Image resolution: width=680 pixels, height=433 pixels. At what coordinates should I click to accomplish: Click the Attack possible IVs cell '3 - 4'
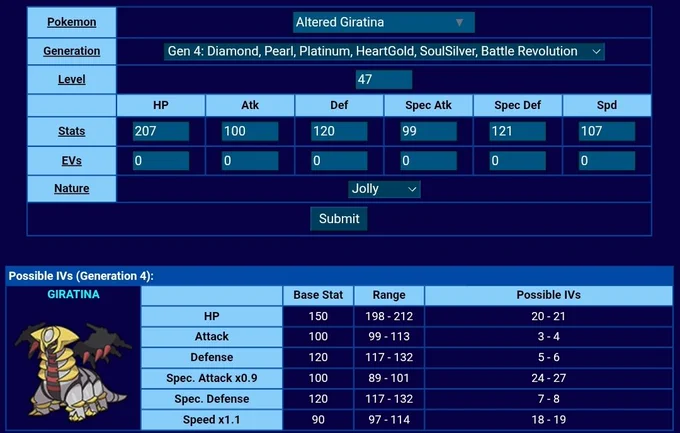tap(549, 337)
